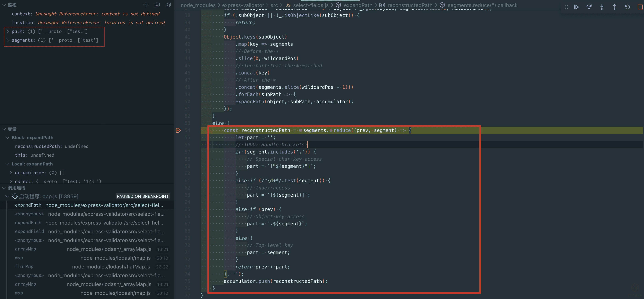This screenshot has width=644, height=299.
Task: Restart the debugging session
Action: tap(627, 7)
